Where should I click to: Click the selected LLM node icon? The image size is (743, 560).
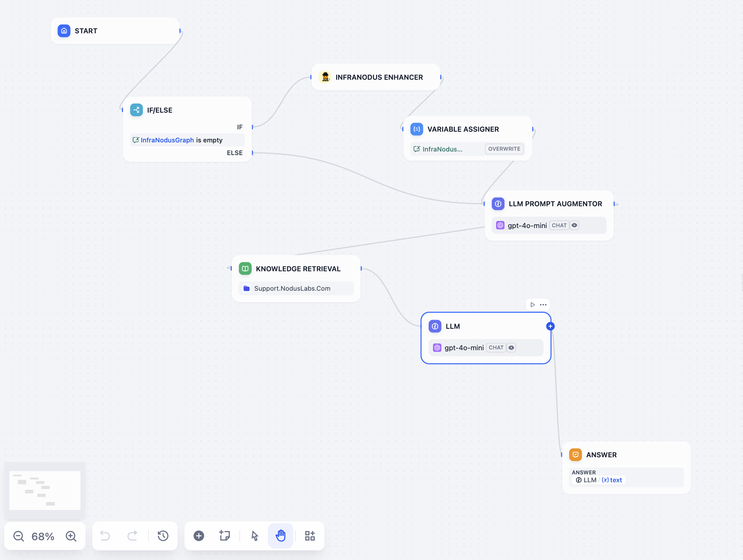point(435,326)
